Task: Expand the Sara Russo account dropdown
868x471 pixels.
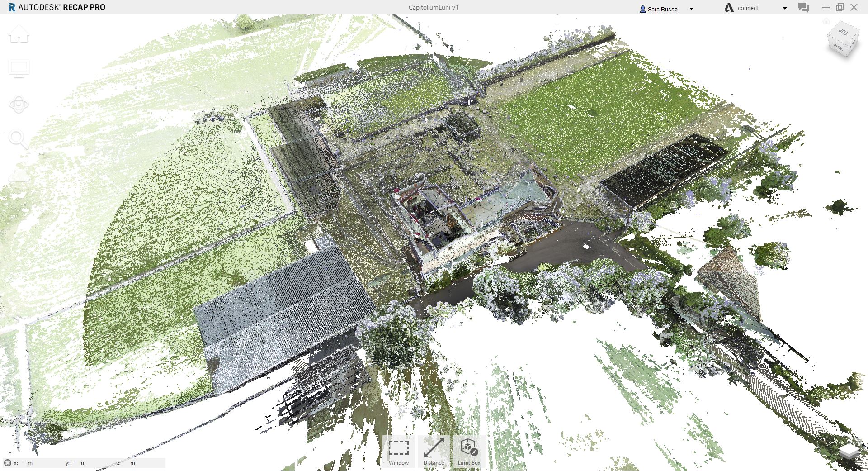Action: point(691,9)
